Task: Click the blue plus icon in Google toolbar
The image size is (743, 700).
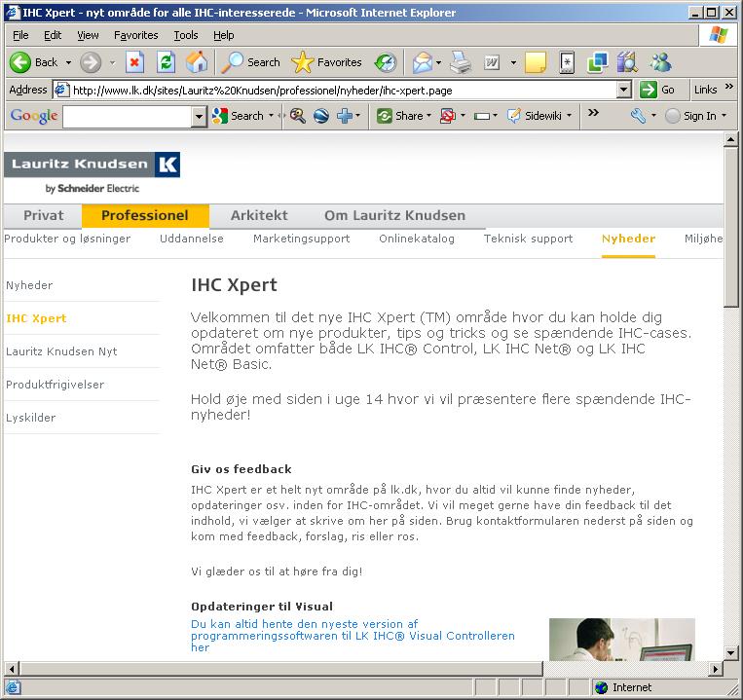Action: pos(345,116)
